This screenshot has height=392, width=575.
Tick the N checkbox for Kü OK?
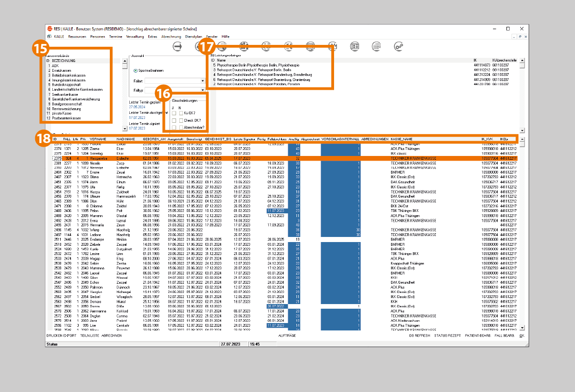pos(181,113)
